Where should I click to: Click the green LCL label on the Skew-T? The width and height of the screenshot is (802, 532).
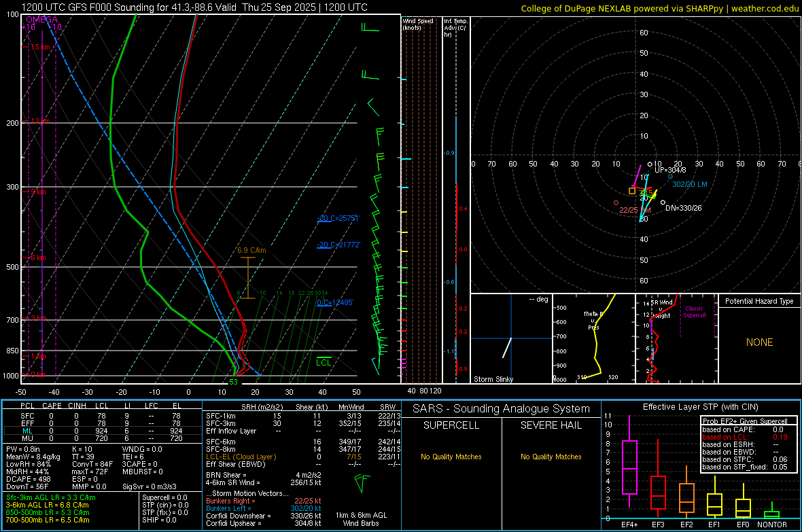[324, 362]
